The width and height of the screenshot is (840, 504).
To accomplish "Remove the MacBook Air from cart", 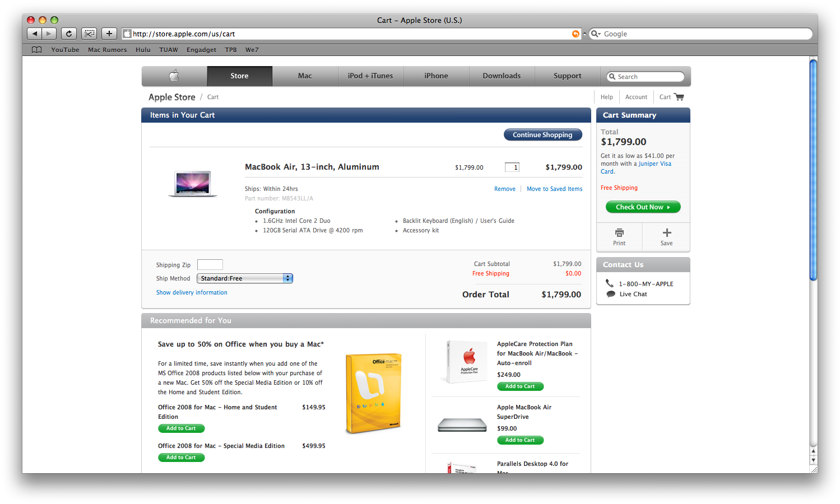I will (505, 189).
